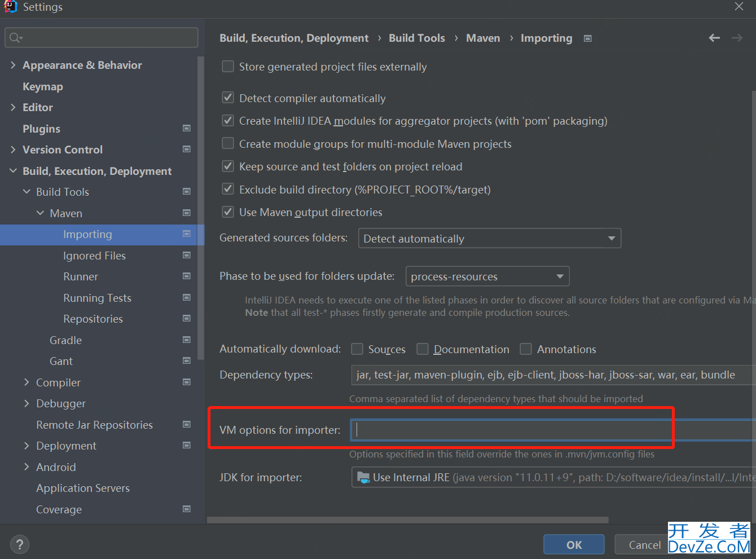
Task: Confirm settings with OK button
Action: (574, 544)
